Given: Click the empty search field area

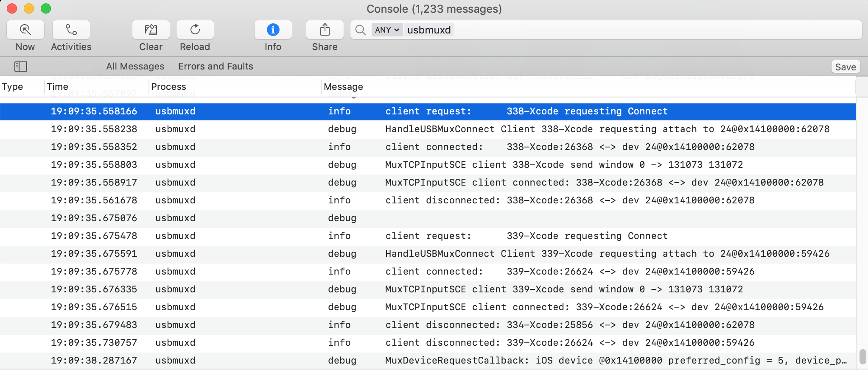Looking at the screenshot, I should click(657, 30).
